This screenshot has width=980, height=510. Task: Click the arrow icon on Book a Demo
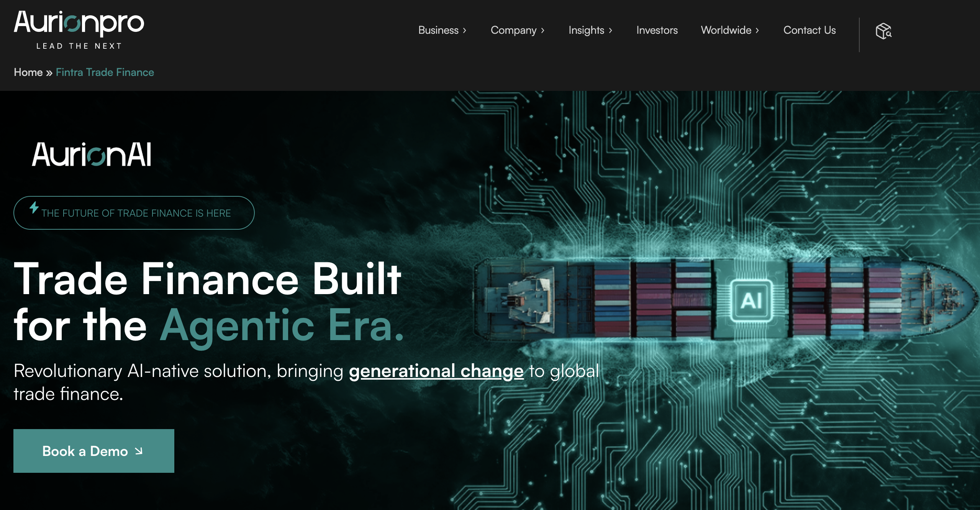tap(139, 451)
